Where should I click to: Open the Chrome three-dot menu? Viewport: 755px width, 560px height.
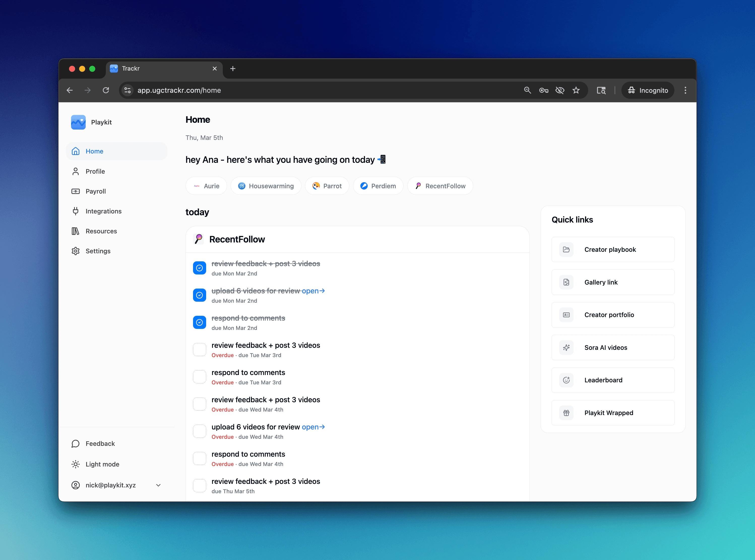(x=685, y=90)
